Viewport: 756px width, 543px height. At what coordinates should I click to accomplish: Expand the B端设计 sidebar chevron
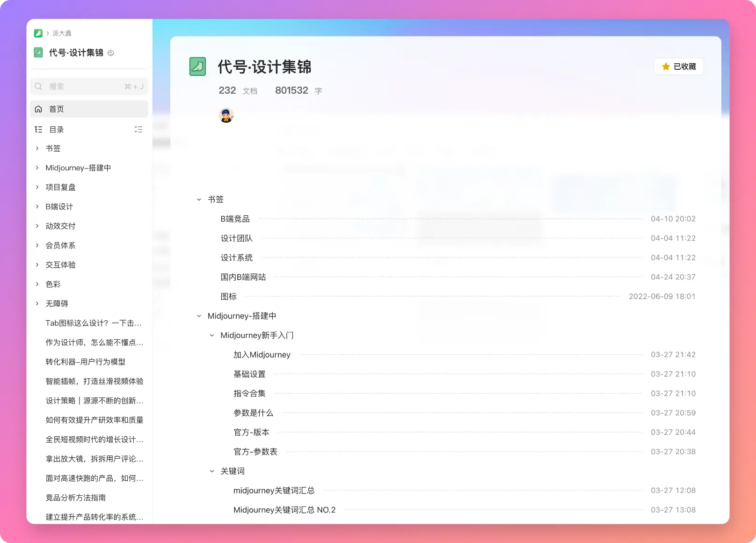click(x=37, y=206)
